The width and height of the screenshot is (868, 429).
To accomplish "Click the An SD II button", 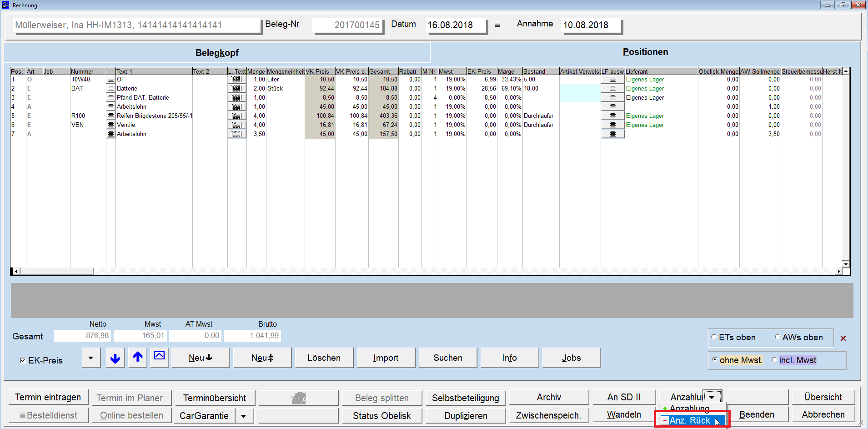I will tap(624, 397).
